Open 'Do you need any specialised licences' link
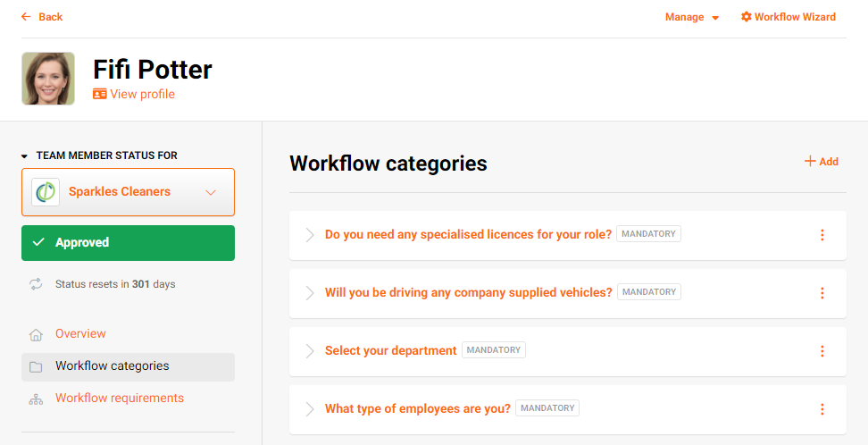868x445 pixels. 468,234
